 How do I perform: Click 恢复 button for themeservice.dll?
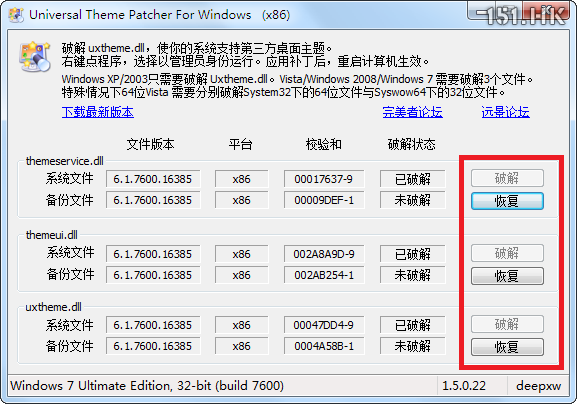coord(507,201)
